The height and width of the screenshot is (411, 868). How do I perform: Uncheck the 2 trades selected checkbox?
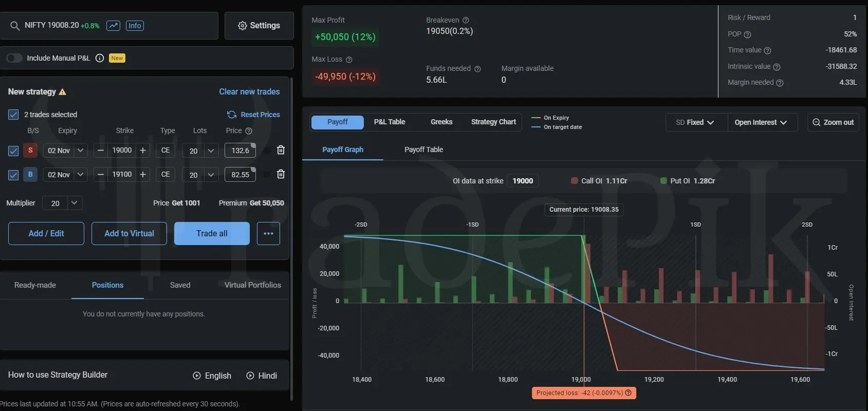point(13,115)
